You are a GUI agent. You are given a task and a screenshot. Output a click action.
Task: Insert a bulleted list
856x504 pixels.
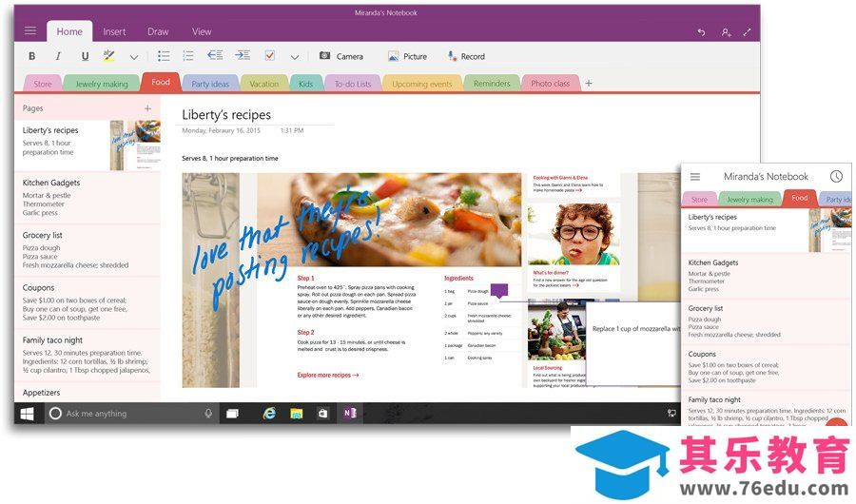pyautogui.click(x=164, y=56)
